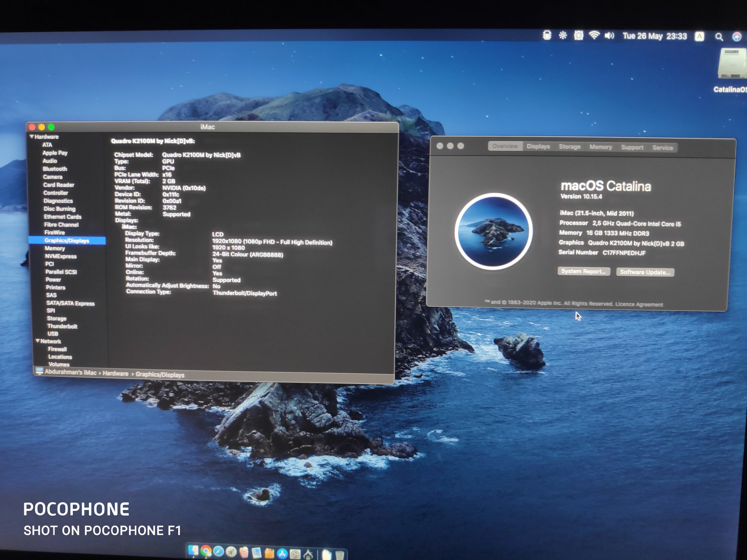This screenshot has height=560, width=747.
Task: Select Storage in the System Report sidebar
Action: pyautogui.click(x=56, y=318)
